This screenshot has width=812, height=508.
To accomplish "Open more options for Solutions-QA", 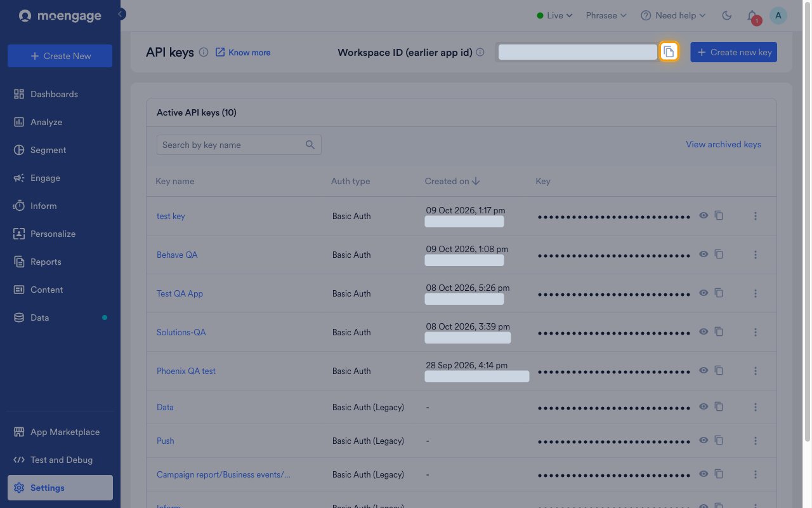I will click(756, 332).
